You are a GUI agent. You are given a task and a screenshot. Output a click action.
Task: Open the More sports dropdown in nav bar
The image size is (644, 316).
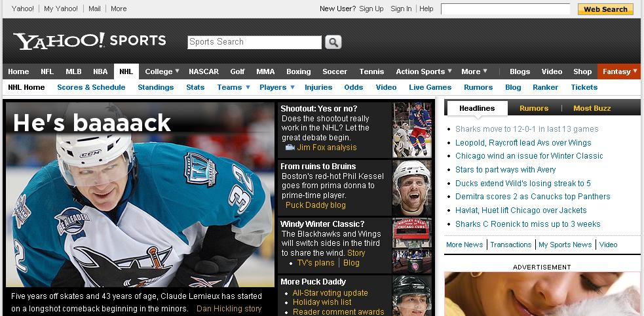click(474, 71)
